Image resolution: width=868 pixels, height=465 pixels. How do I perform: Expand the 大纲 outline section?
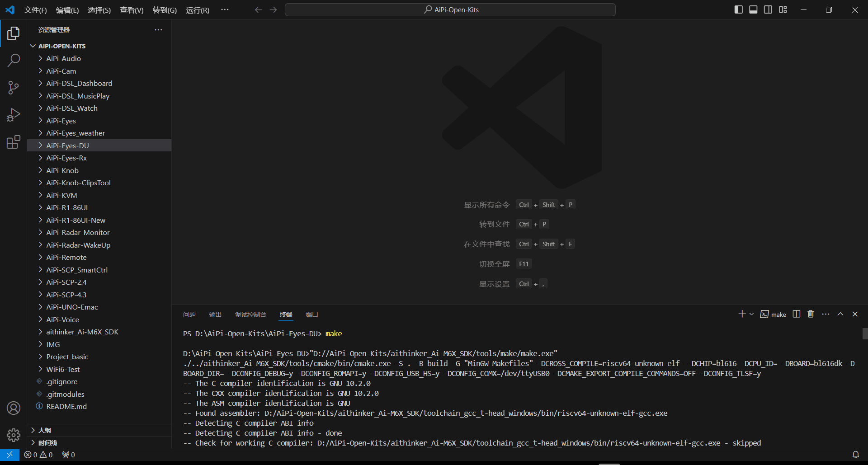click(99, 430)
